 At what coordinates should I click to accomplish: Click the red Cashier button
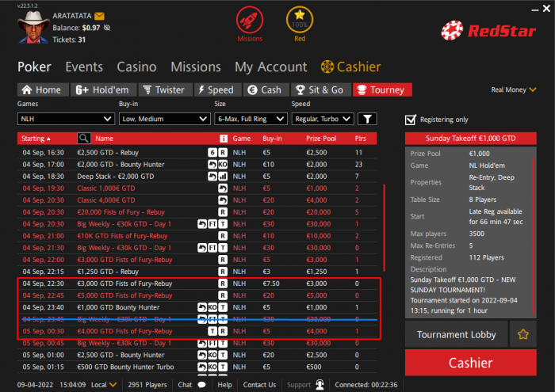tap(470, 363)
